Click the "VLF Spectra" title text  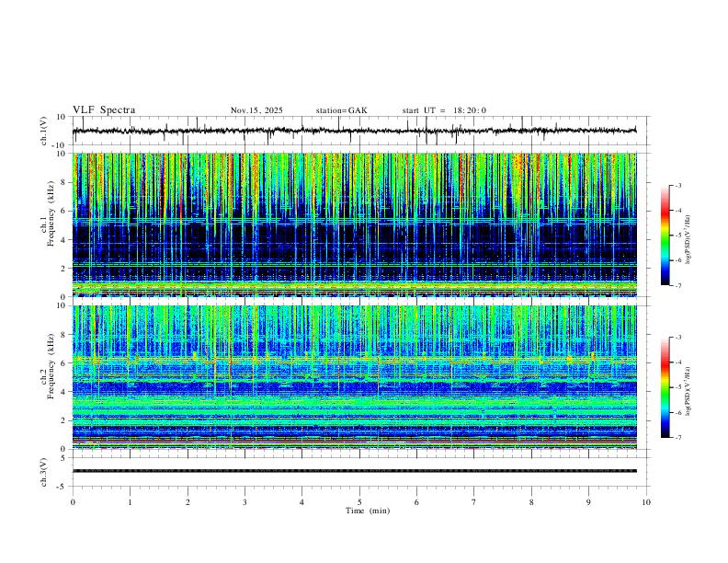pyautogui.click(x=104, y=110)
